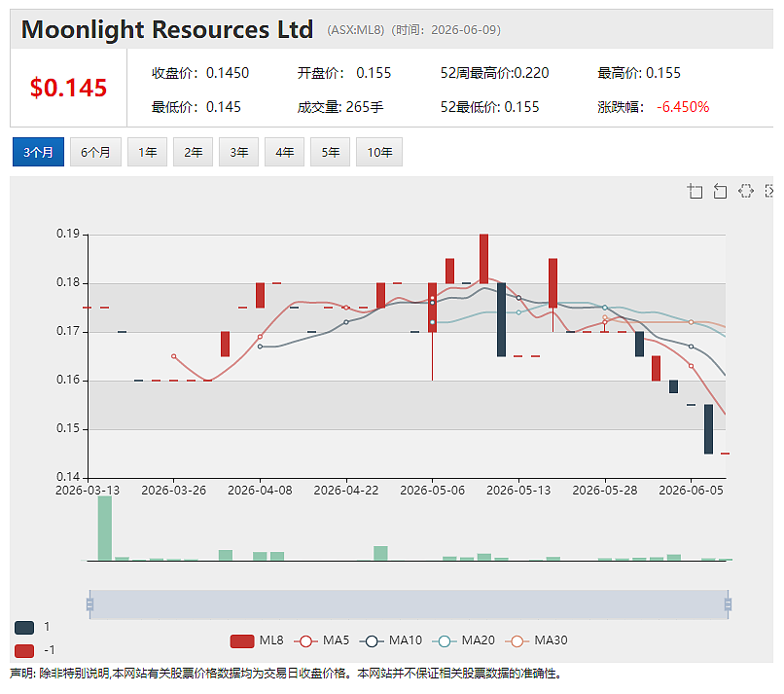Click the large dark candlestick near 2026-05-13
The height and width of the screenshot is (694, 784).
coord(501,319)
